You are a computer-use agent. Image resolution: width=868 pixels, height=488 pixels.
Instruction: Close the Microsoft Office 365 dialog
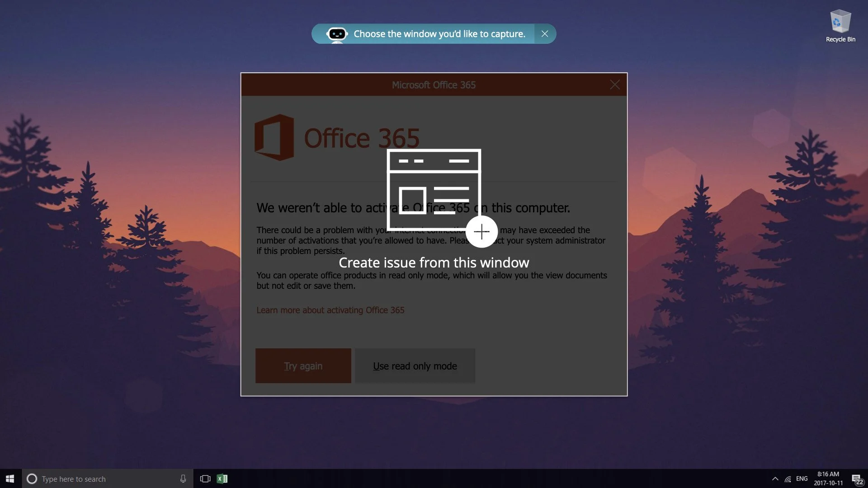(614, 84)
